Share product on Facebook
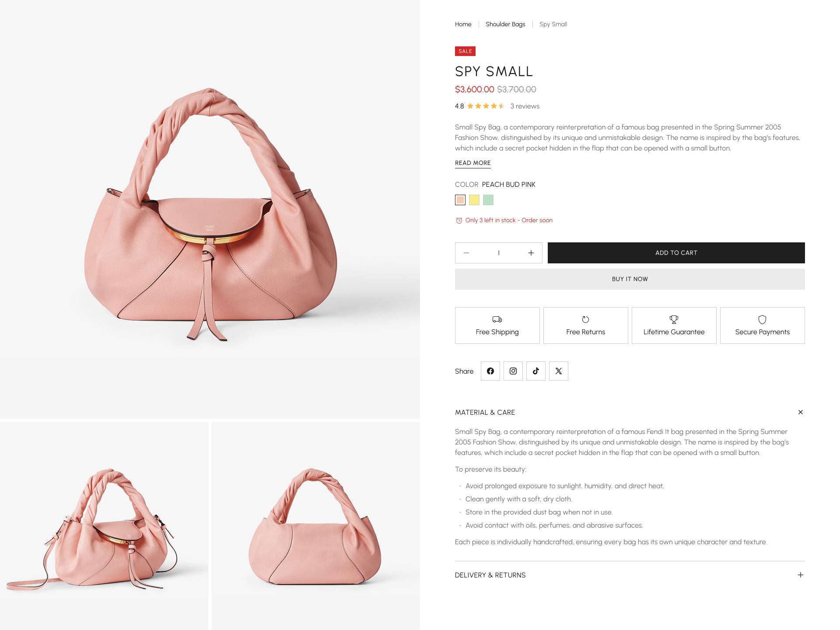840x630 pixels. pos(490,371)
